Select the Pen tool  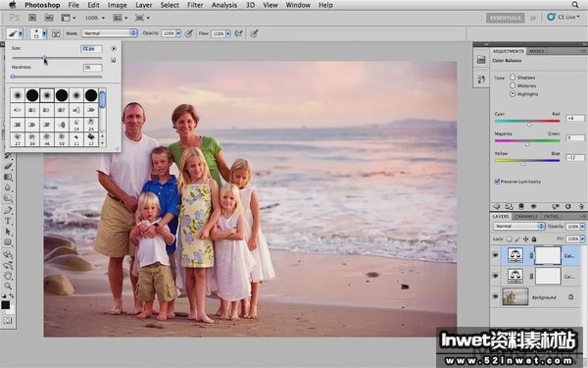(8, 210)
